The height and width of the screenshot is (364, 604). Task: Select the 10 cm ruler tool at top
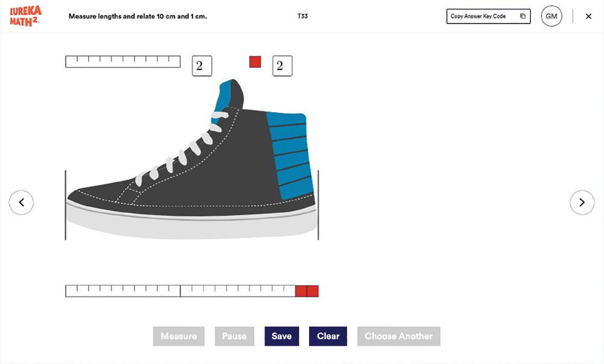[x=123, y=61]
